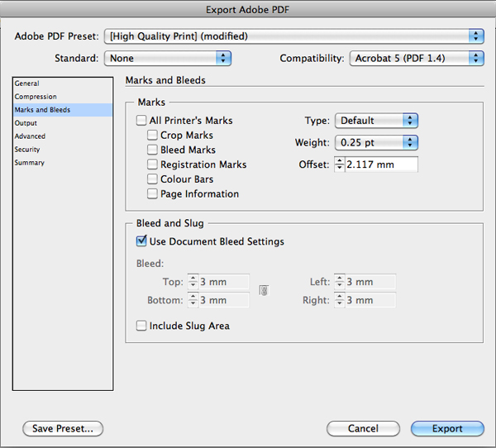Open the Output panel

[x=63, y=123]
